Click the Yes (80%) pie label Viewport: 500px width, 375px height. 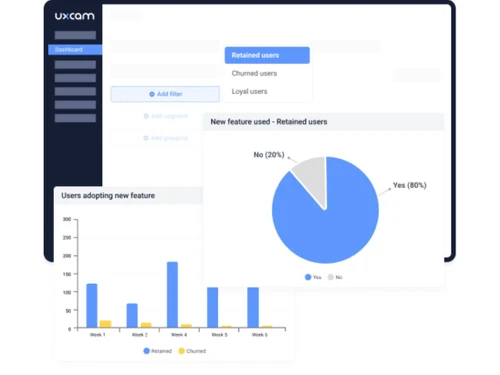[x=409, y=185]
